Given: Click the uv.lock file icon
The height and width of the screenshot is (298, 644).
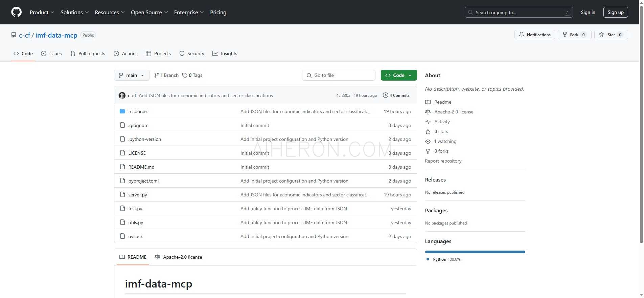Looking at the screenshot, I should coord(122,236).
